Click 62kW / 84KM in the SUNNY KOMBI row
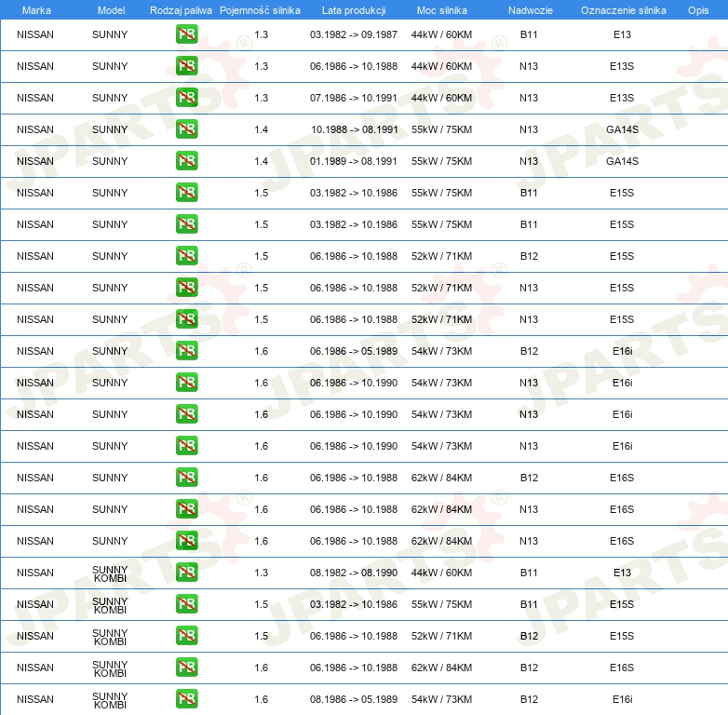Screen dimensions: 728x715 click(441, 668)
